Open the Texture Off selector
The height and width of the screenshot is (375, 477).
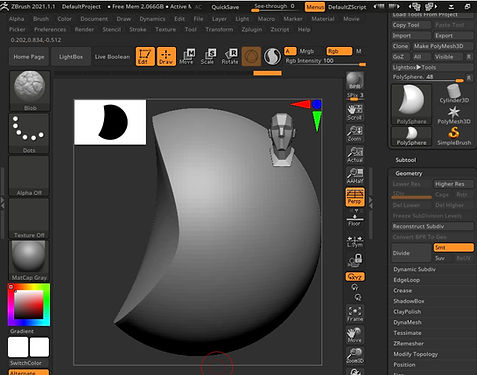coord(29,218)
